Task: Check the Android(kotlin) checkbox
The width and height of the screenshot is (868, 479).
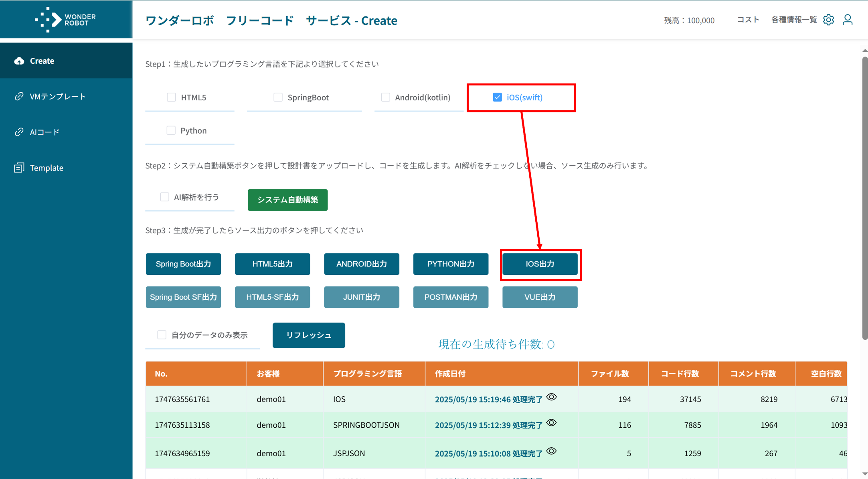Action: (385, 97)
